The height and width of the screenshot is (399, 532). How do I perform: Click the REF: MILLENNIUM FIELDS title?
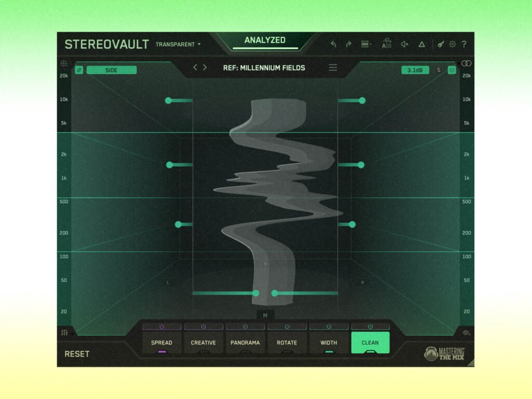click(264, 68)
